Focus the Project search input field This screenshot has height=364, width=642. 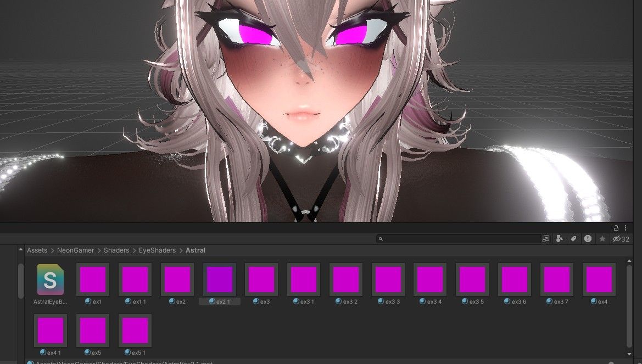(x=459, y=239)
